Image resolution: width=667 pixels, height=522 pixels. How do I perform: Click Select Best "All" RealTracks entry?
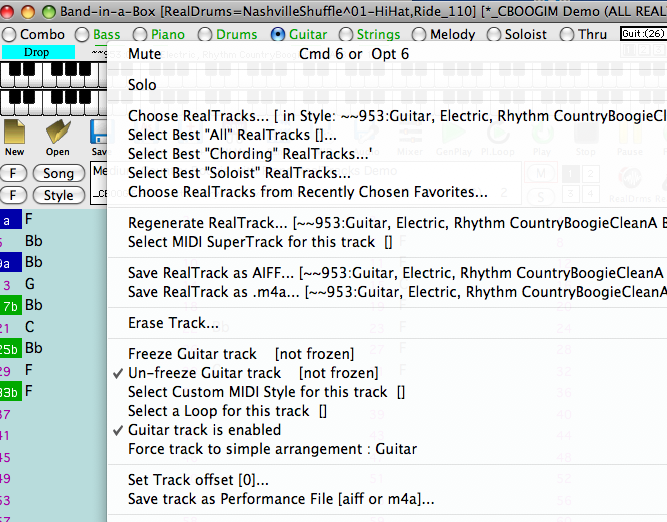pyautogui.click(x=387, y=135)
